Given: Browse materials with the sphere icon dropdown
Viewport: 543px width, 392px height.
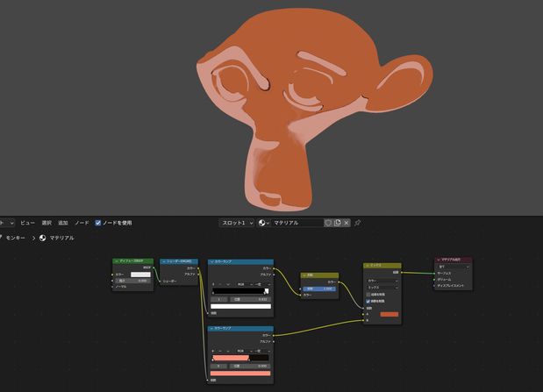Looking at the screenshot, I should point(264,223).
